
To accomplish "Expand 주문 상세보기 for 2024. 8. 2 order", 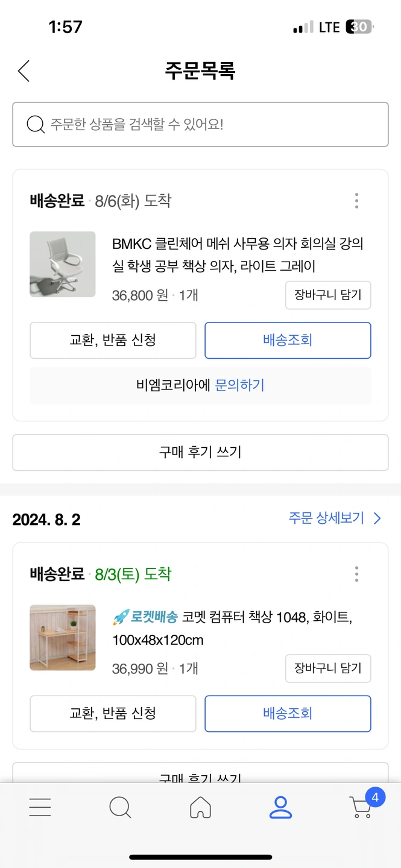I will tap(335, 518).
